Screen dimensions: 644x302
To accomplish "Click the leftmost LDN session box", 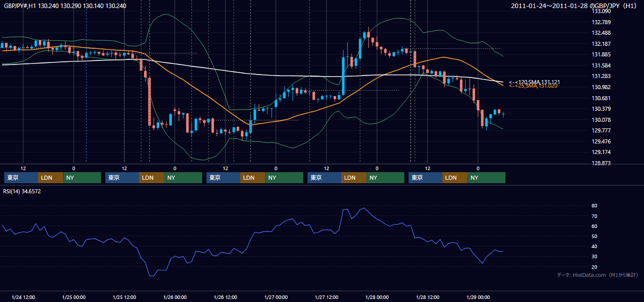I will [51, 178].
